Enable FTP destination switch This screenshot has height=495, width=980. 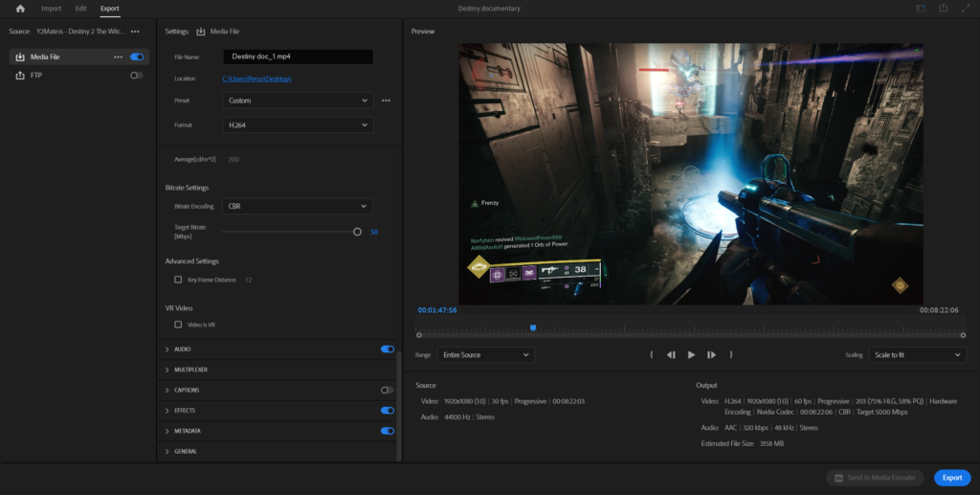tap(136, 75)
